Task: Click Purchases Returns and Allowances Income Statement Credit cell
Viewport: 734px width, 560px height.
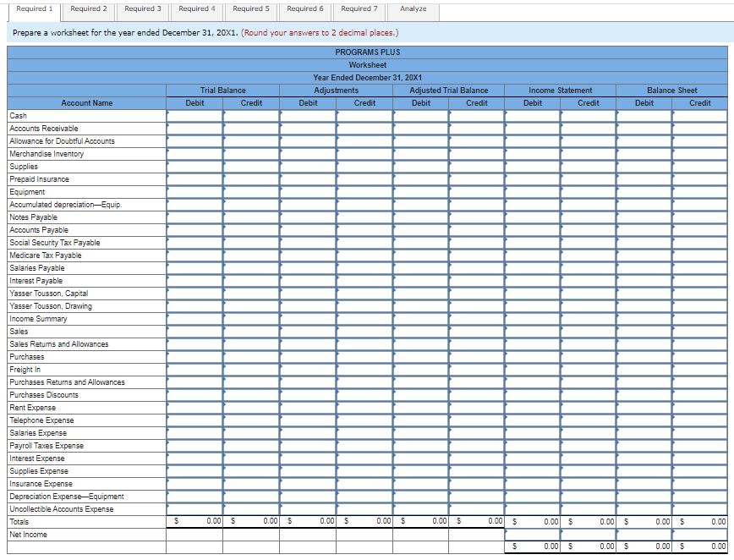Action: (x=589, y=382)
